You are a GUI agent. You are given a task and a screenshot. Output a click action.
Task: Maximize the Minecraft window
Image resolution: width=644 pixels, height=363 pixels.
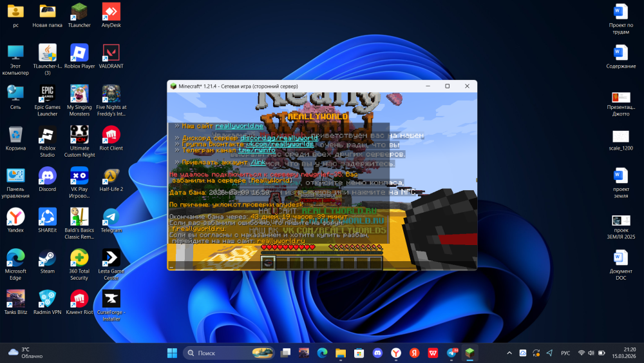(448, 86)
